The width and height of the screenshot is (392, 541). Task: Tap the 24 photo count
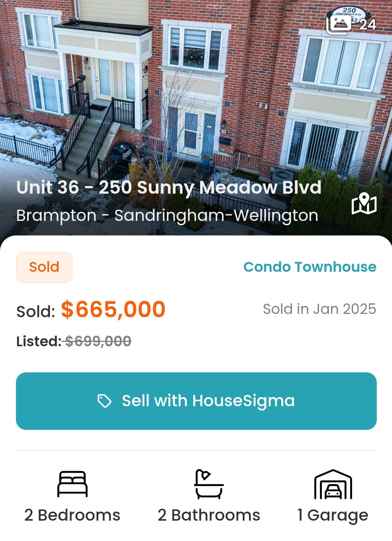368,25
